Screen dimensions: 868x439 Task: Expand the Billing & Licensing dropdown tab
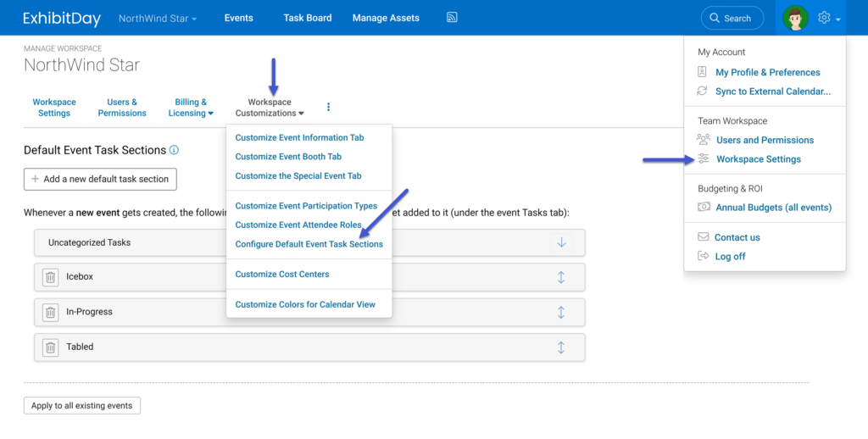coord(191,108)
